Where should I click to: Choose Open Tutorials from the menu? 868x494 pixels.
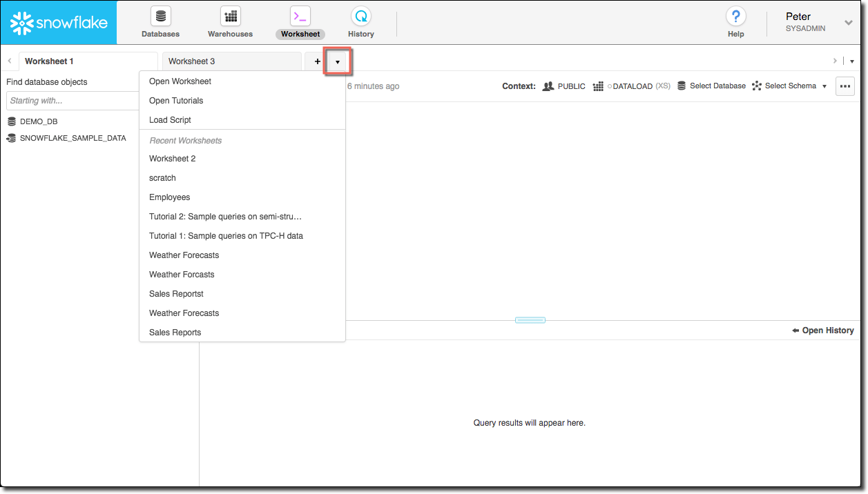tap(242, 101)
